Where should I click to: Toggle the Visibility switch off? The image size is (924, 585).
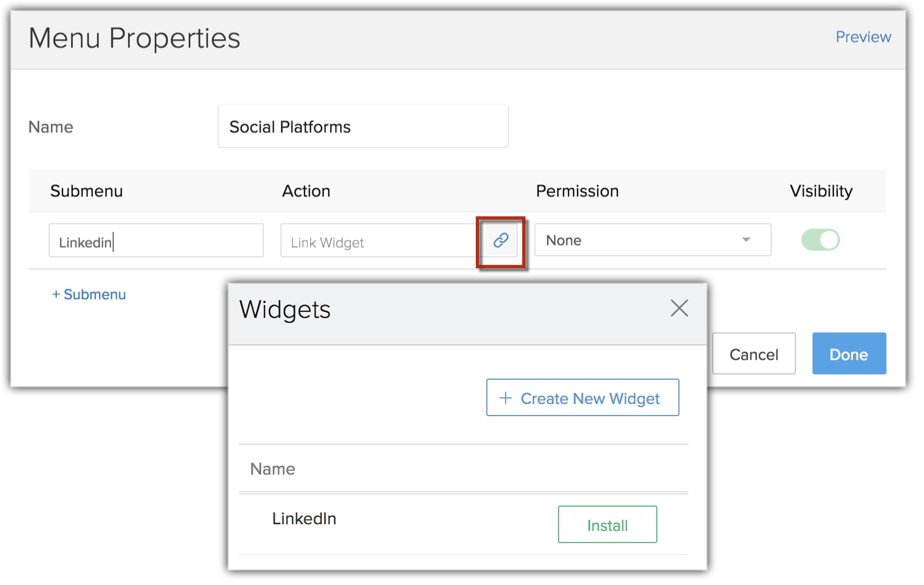pos(820,240)
